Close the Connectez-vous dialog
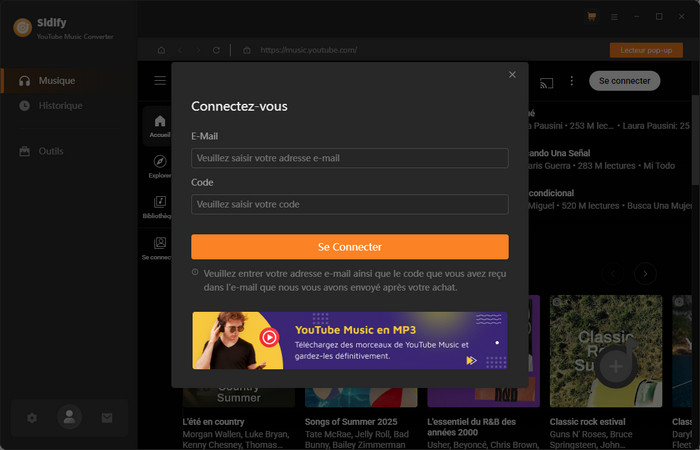Viewport: 700px width, 450px height. pyautogui.click(x=512, y=74)
